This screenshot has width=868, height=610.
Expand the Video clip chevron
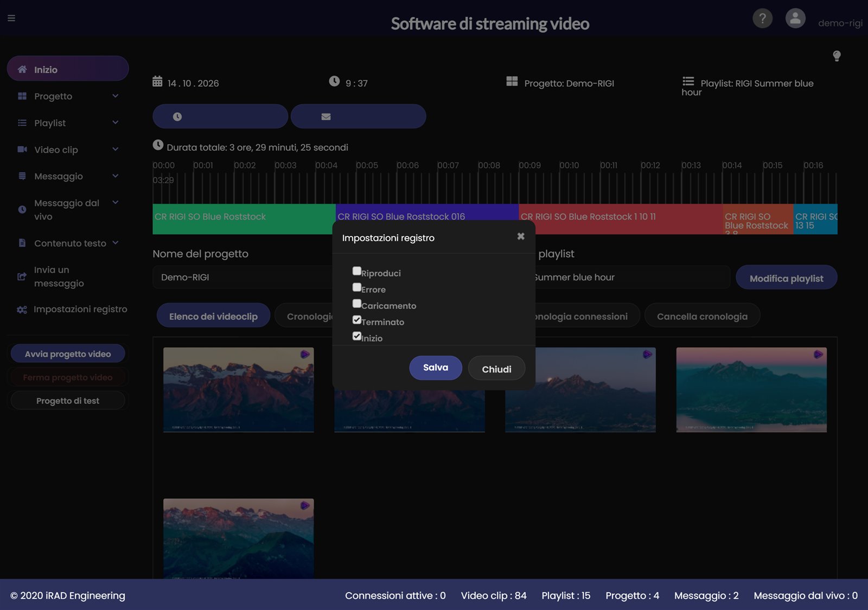pos(116,149)
